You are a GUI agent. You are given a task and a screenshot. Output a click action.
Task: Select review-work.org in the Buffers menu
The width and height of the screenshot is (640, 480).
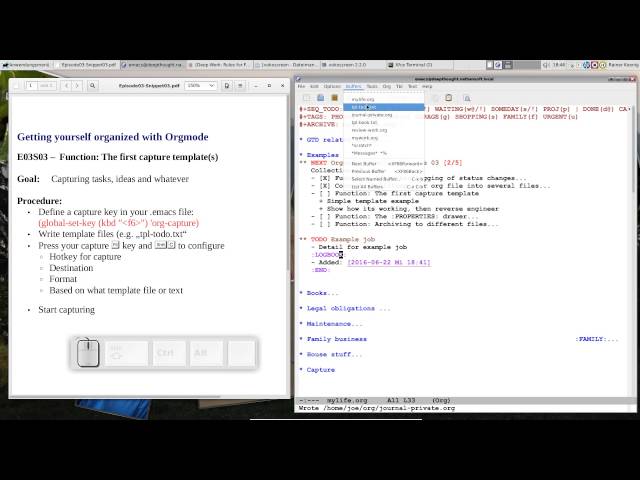click(384, 130)
